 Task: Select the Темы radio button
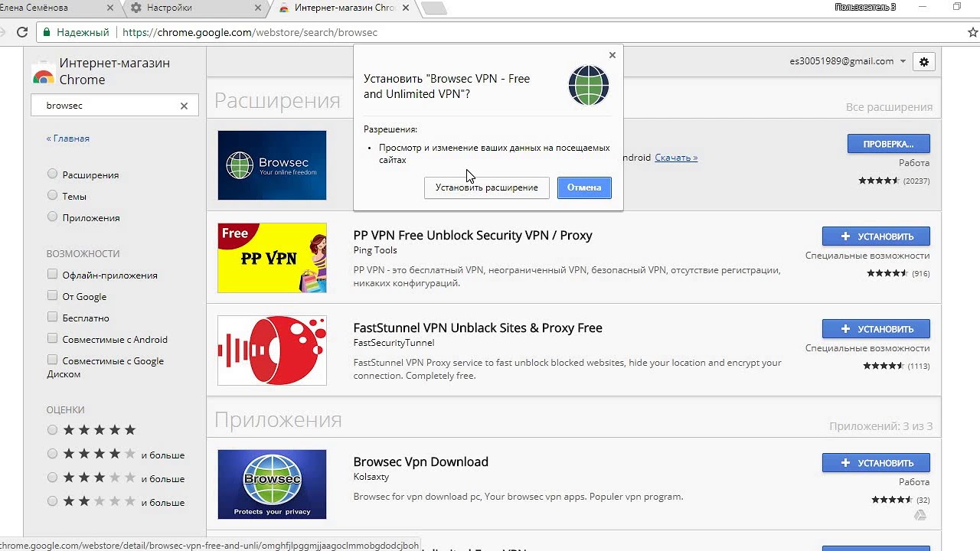[x=52, y=195]
